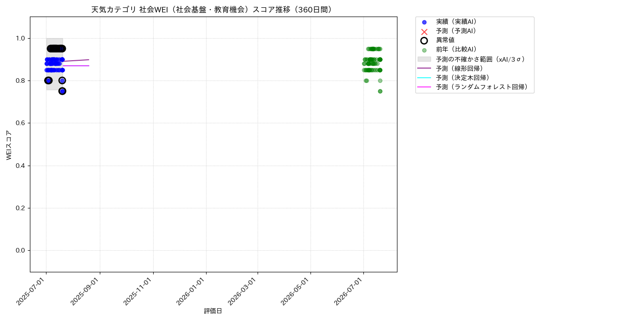The image size is (644, 322).
Task: Click the legend label 予測(予測AI)
Action: 457,31
